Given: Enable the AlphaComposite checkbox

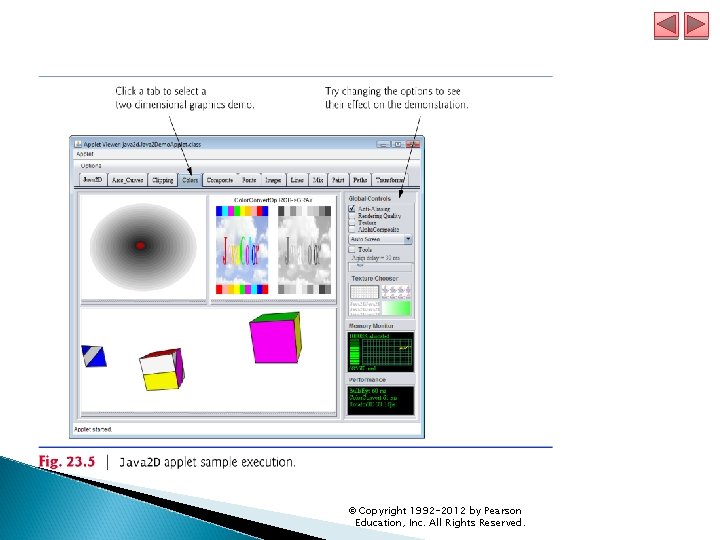Looking at the screenshot, I should tap(352, 229).
